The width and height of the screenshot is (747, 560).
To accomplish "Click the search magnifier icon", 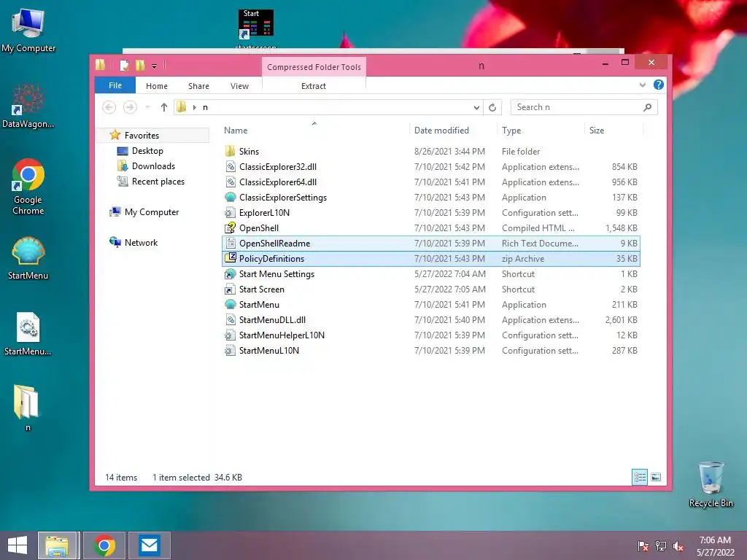I will pos(647,107).
